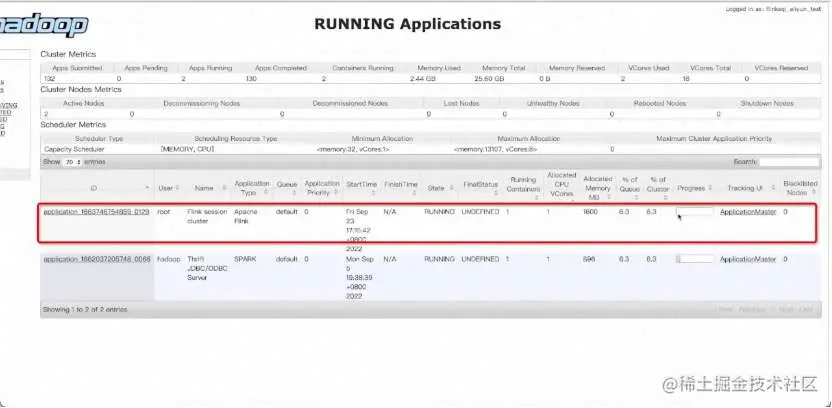Screen dimensions: 832x408
Task: Open the Show entries count dropdown
Action: 72,162
